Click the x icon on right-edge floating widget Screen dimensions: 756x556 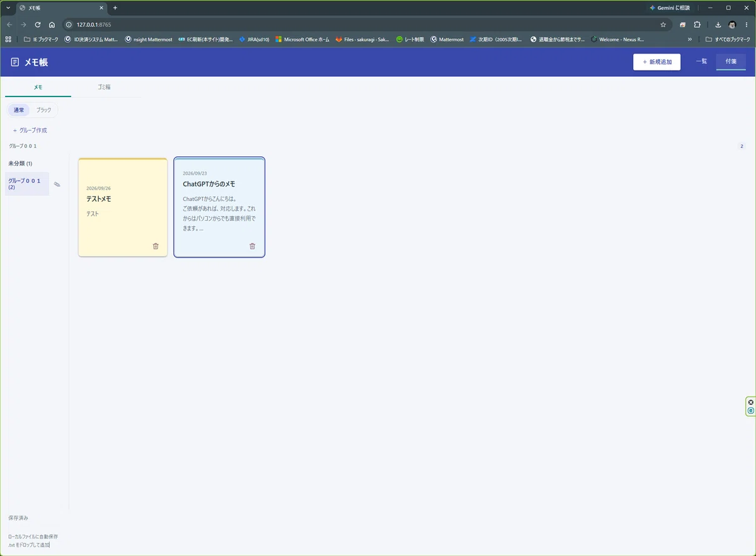751,402
